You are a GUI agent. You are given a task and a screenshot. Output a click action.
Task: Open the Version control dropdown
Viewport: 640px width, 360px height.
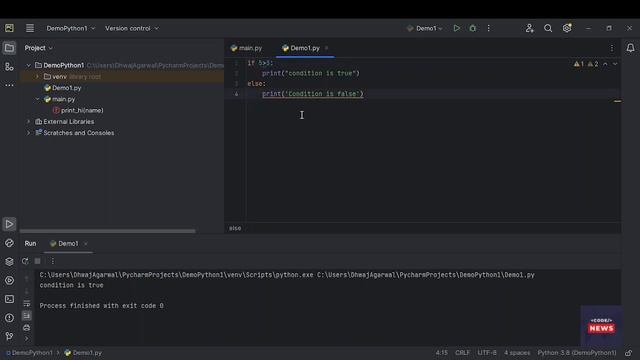tap(132, 28)
